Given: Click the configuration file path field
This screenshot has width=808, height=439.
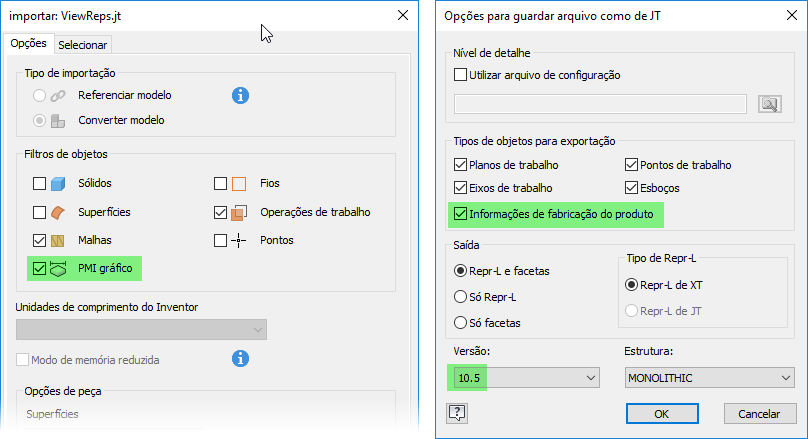Looking at the screenshot, I should pyautogui.click(x=600, y=104).
